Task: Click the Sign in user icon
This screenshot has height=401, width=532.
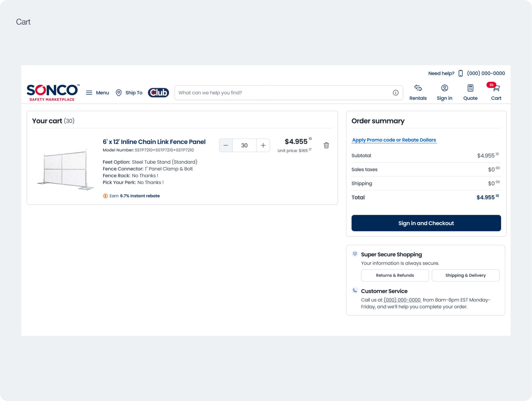Action: coord(444,88)
